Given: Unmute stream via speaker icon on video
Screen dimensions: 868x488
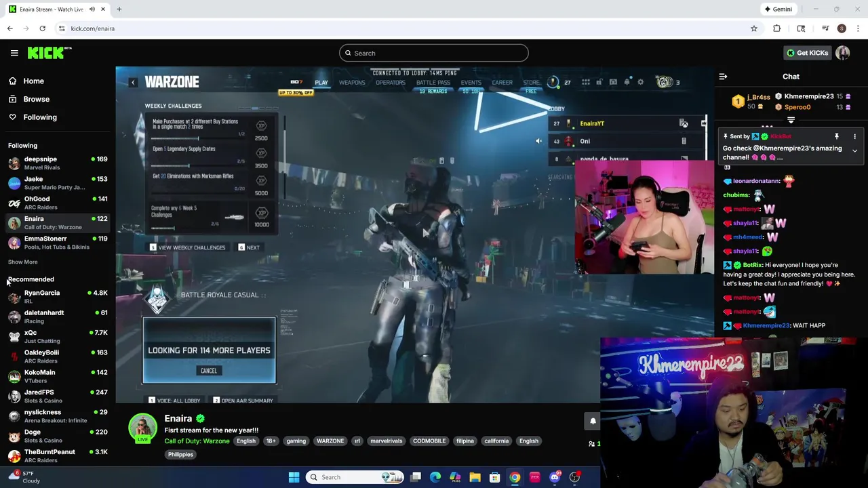Looking at the screenshot, I should [x=538, y=141].
